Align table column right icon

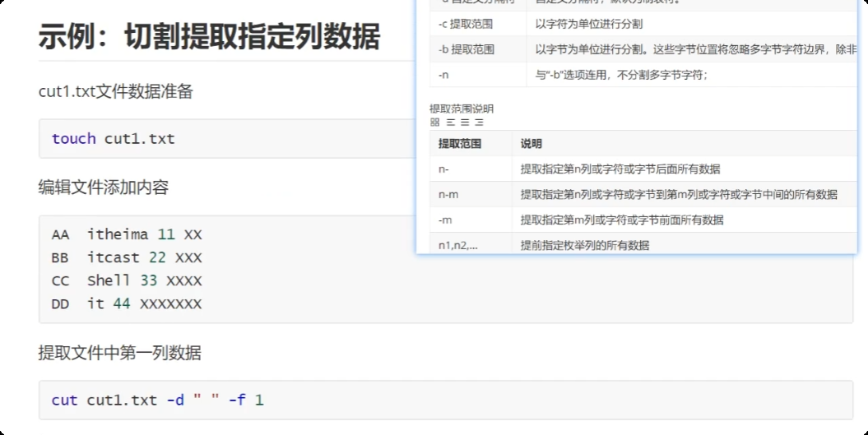[480, 123]
